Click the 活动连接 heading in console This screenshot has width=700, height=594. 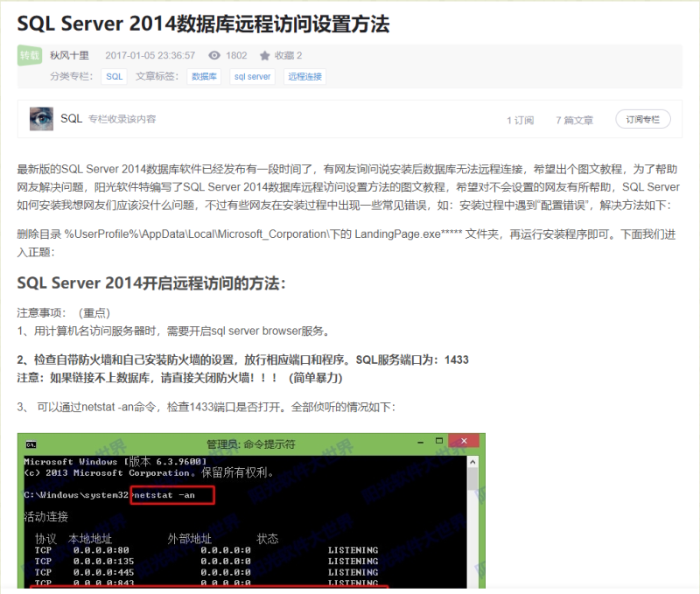[46, 517]
